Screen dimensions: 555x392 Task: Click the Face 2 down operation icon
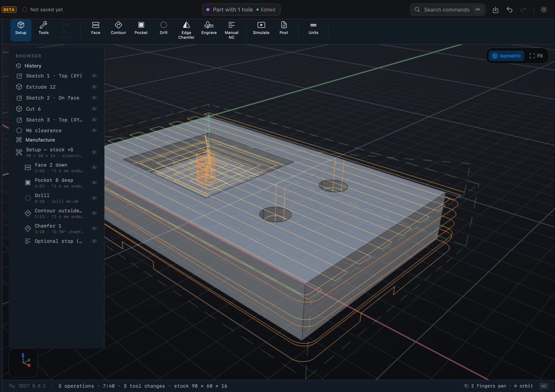(28, 168)
